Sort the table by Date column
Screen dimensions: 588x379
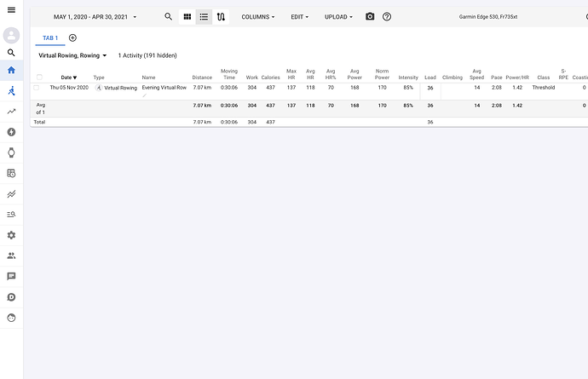pyautogui.click(x=67, y=78)
